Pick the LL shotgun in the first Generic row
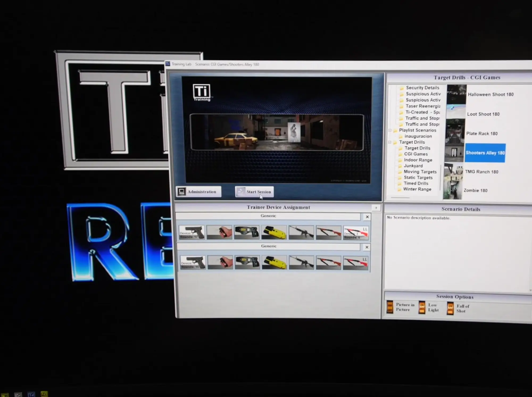Screen dimensions: 532x397 356,233
